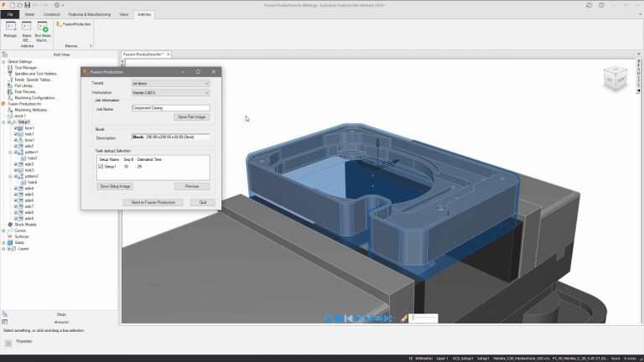Toggle checkbox for face1 feature
The height and width of the screenshot is (362, 644).
[x=16, y=128]
